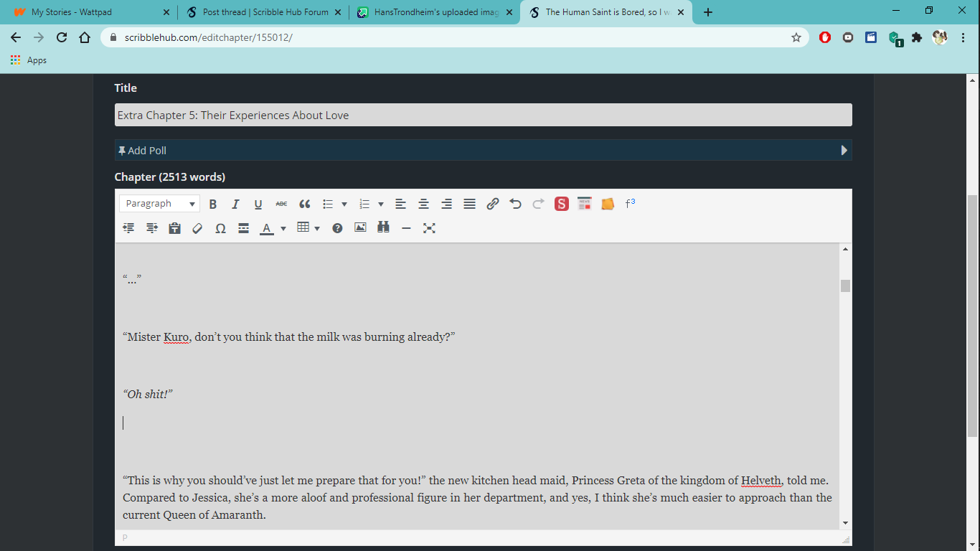The height and width of the screenshot is (551, 980).
Task: Open the find and replace binoculars tool
Action: click(383, 228)
